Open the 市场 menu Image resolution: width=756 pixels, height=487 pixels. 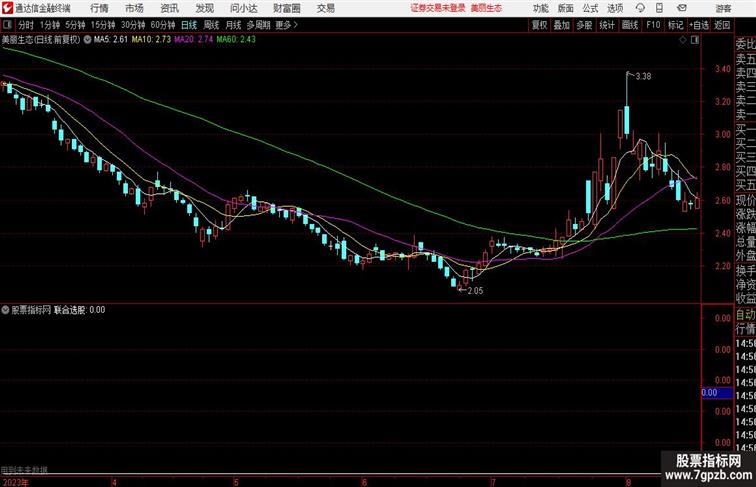[134, 8]
